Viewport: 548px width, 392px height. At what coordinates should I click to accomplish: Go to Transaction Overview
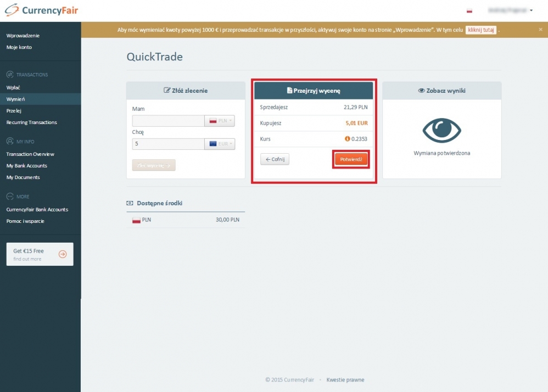coord(30,154)
